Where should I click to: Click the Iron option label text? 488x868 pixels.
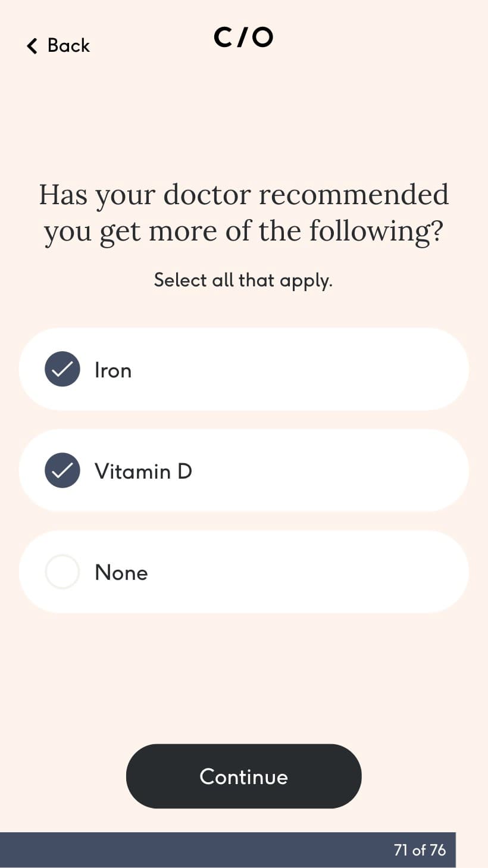(113, 370)
